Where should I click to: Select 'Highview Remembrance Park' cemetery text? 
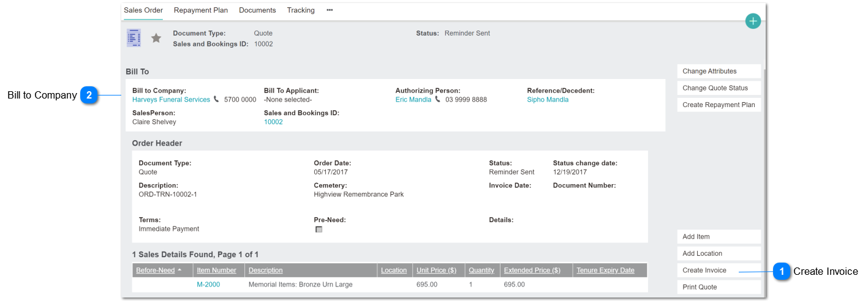[359, 195]
